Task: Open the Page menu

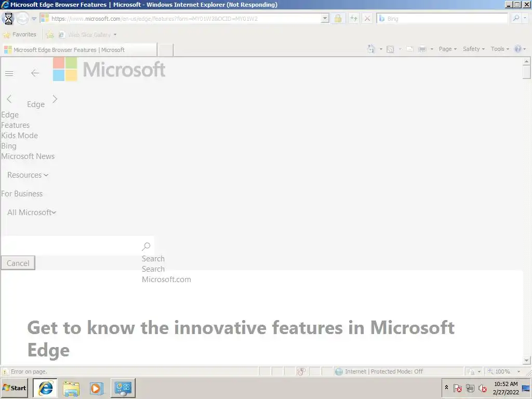Action: (x=447, y=49)
